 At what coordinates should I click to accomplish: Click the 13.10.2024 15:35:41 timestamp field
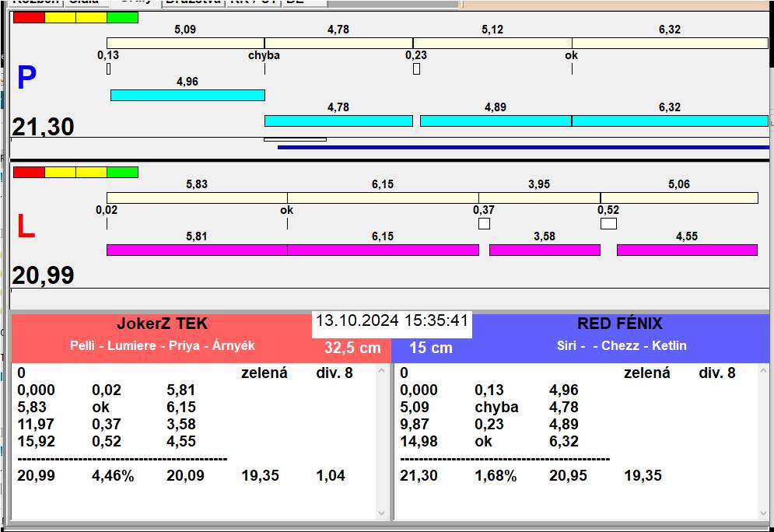[392, 320]
